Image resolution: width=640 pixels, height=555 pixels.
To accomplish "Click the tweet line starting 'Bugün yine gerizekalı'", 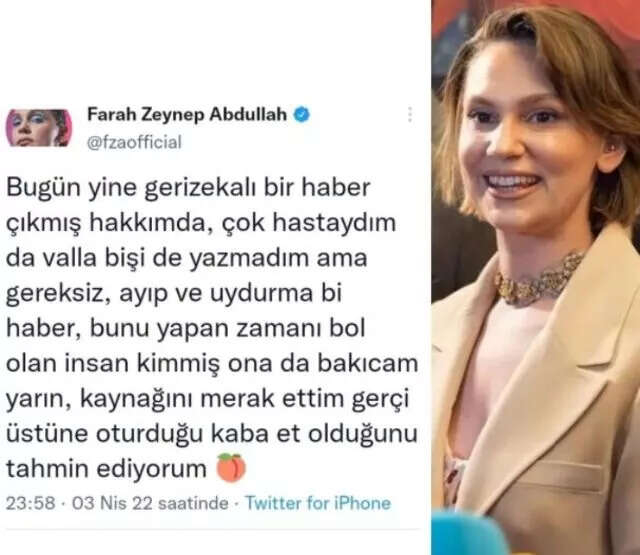I will click(188, 188).
